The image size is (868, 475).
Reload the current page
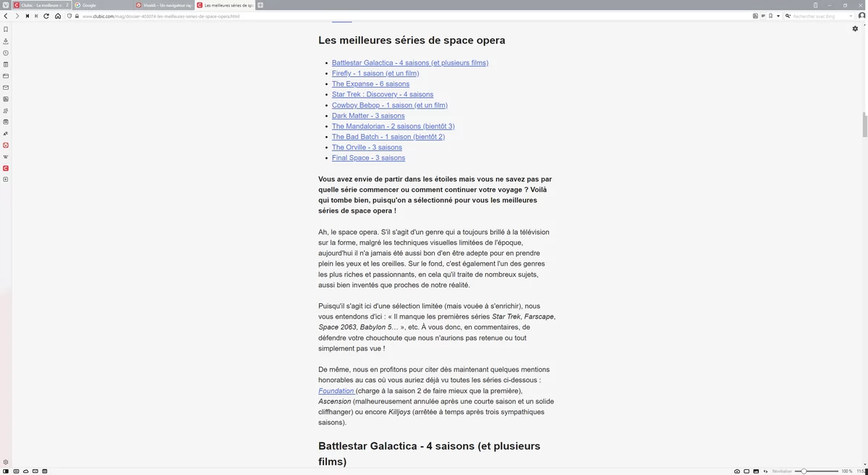(x=46, y=16)
